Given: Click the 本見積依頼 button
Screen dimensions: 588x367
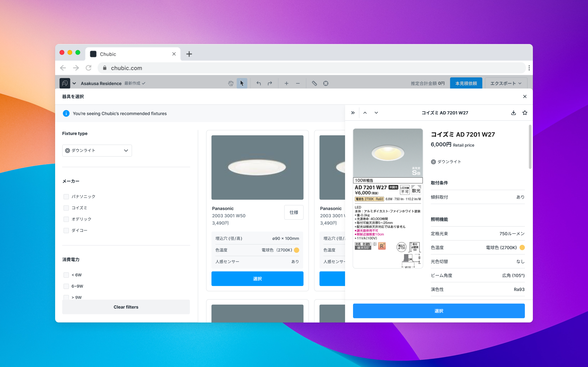Looking at the screenshot, I should tap(466, 83).
